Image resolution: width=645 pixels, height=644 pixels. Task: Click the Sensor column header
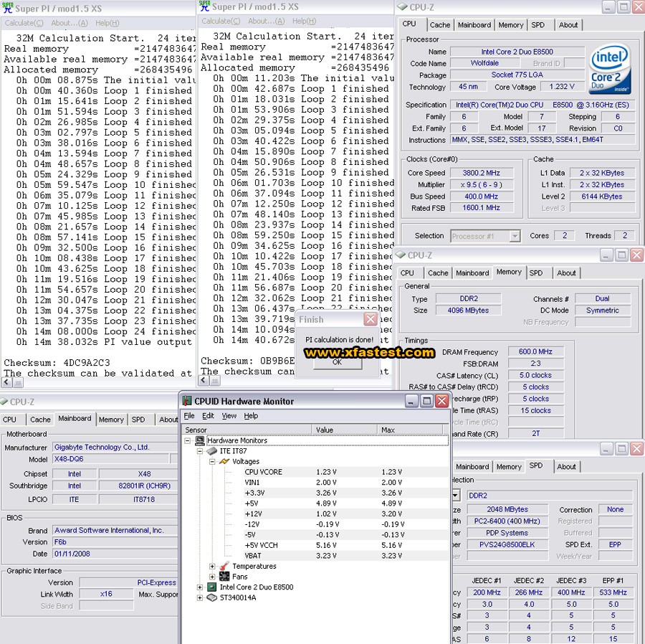point(247,430)
